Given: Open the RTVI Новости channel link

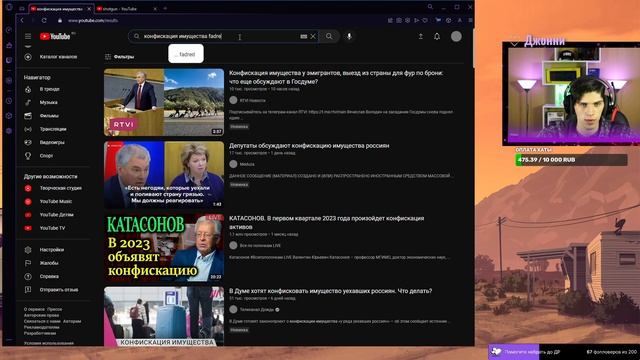Looking at the screenshot, I should pos(252,100).
